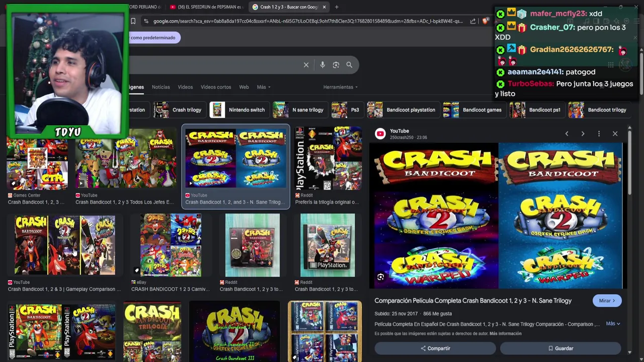Click the share icon in address bar
Viewport: 644px width, 362px height.
473,21
